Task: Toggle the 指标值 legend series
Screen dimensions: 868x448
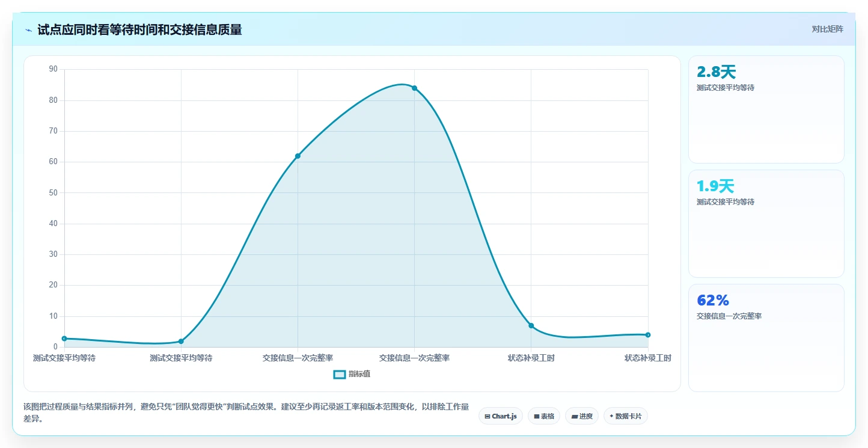Action: (352, 374)
